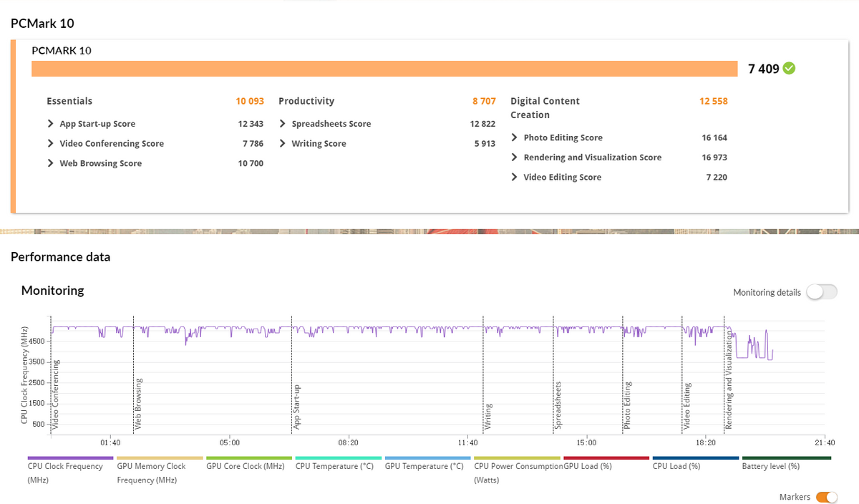Click the GPU Load legend swatch

click(x=607, y=458)
